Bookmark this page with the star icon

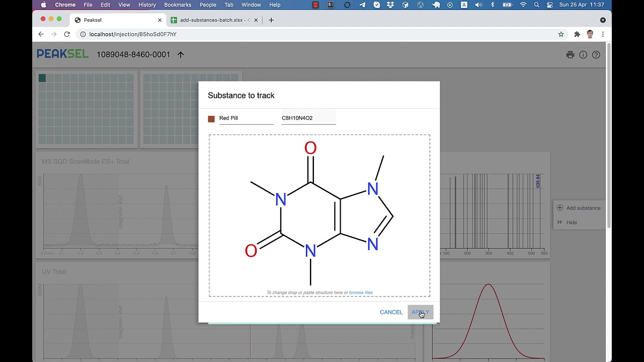(561, 34)
